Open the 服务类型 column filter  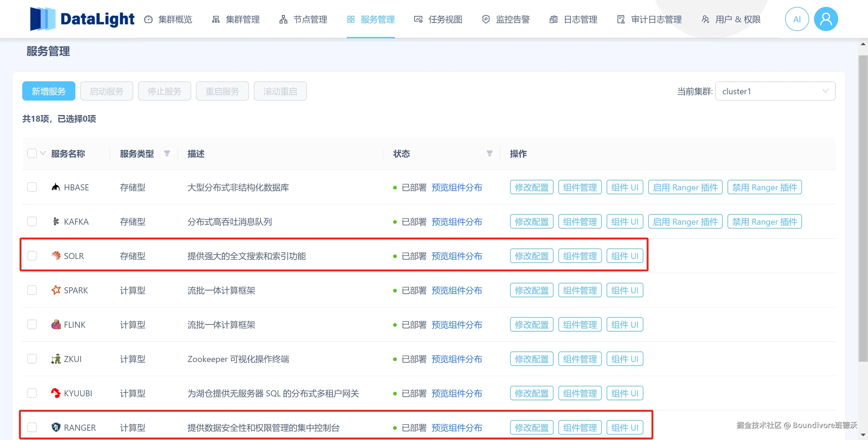tap(167, 154)
